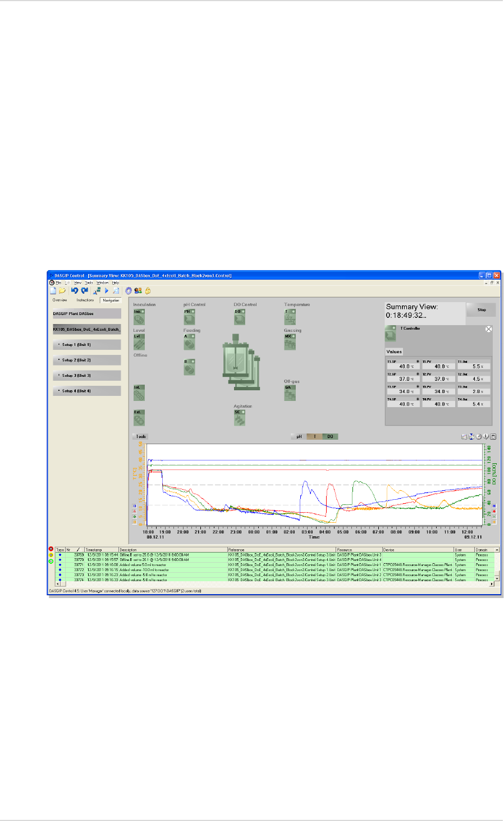The height and width of the screenshot is (821, 504).
Task: Switch to the Navigation tab
Action: point(111,300)
